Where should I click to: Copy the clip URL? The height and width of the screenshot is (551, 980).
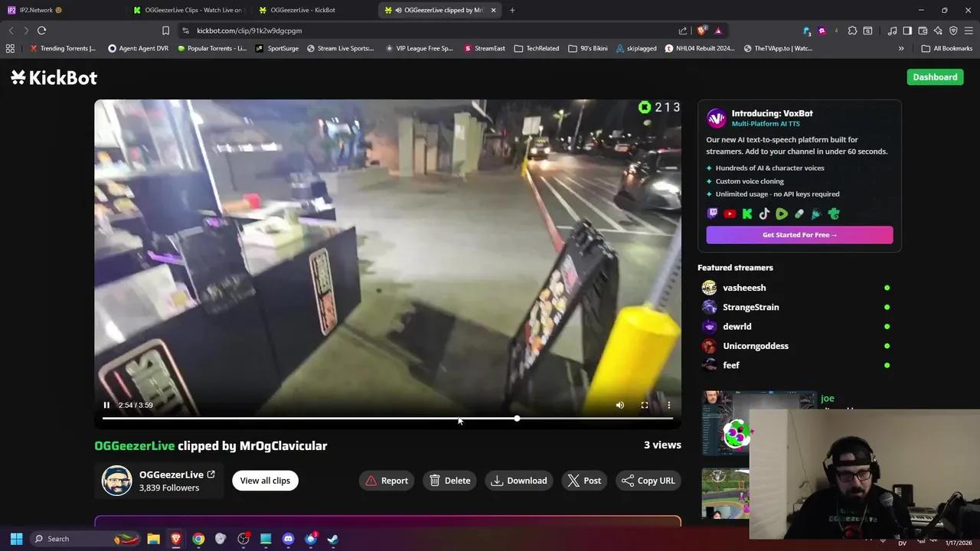click(x=648, y=481)
